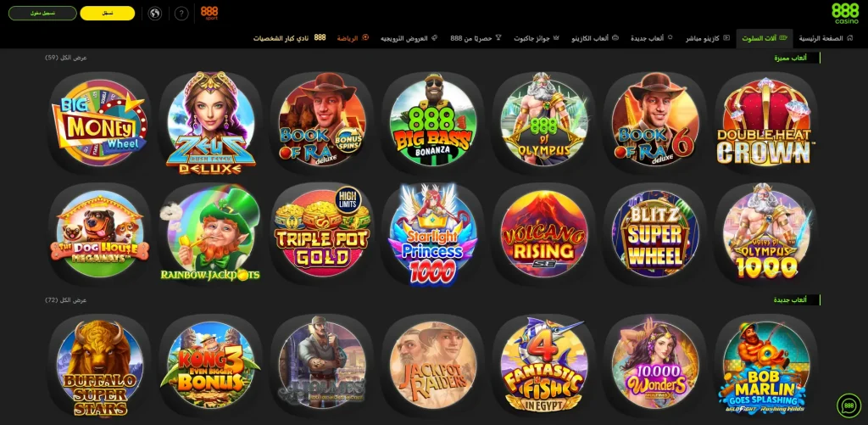Open the home page menu item الصفحة الرئيسية

pos(824,38)
